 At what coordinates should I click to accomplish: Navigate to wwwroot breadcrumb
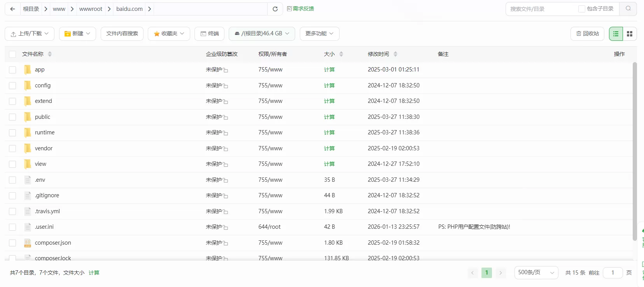[91, 9]
